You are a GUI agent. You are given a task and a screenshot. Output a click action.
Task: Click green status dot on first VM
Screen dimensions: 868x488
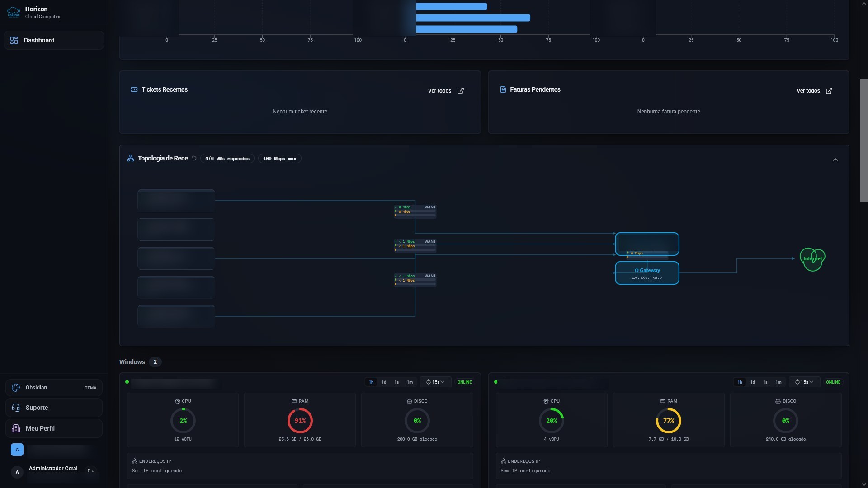[x=127, y=382]
